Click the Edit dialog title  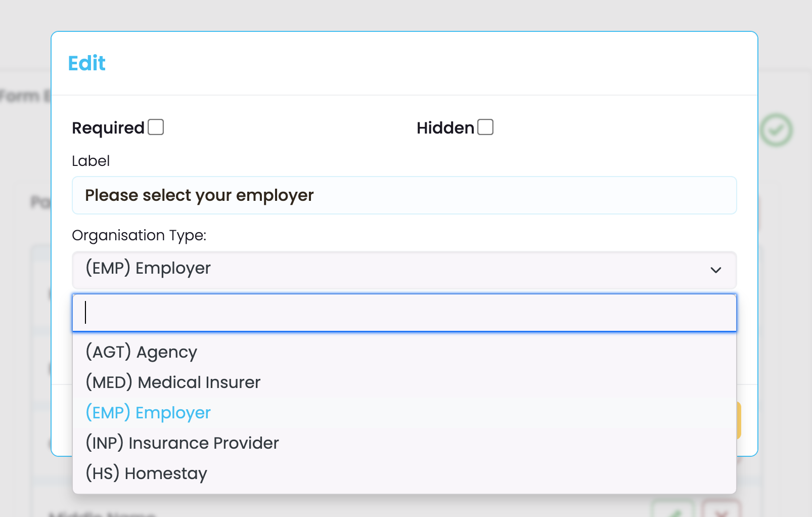click(87, 63)
